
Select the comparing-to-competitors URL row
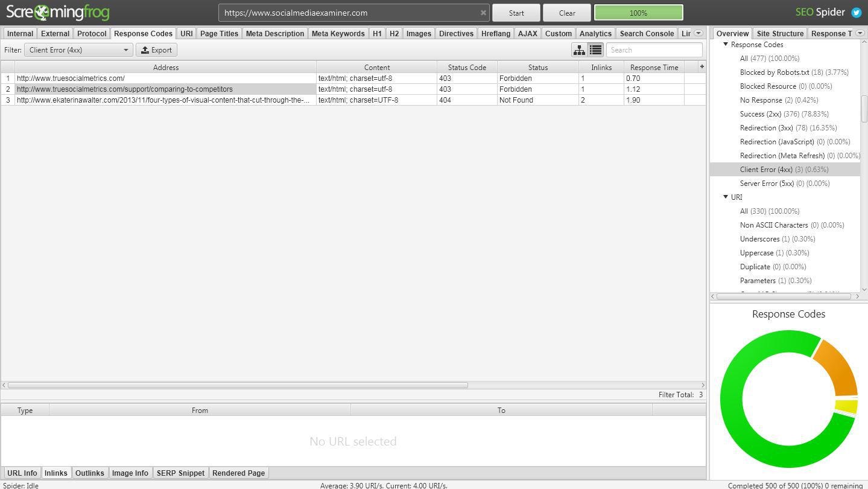click(353, 89)
